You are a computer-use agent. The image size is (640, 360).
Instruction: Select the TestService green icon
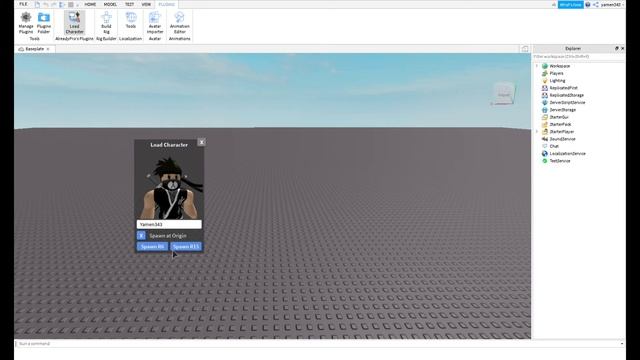coord(544,161)
